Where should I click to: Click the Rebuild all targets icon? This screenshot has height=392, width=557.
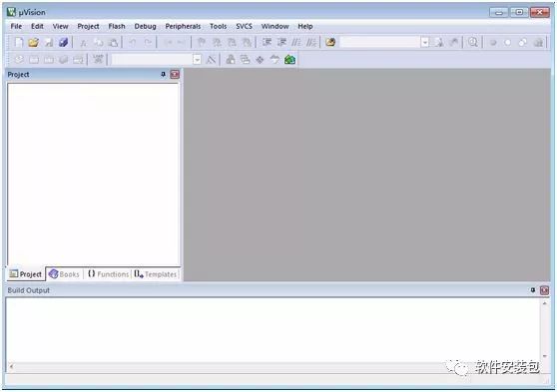49,59
